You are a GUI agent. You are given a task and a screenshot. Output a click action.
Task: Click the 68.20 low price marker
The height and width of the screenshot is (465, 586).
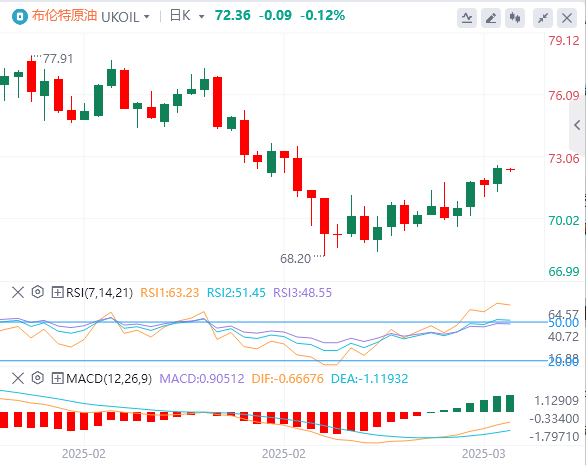click(x=295, y=259)
